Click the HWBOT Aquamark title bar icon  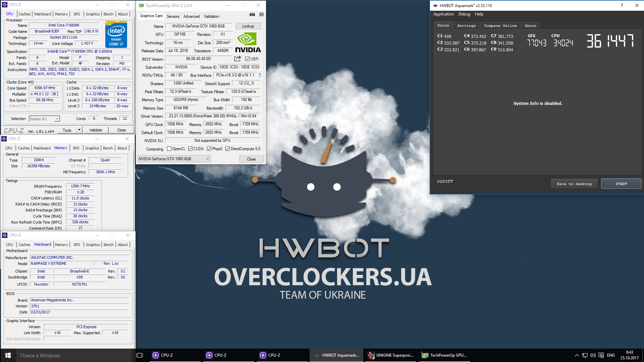(435, 5)
